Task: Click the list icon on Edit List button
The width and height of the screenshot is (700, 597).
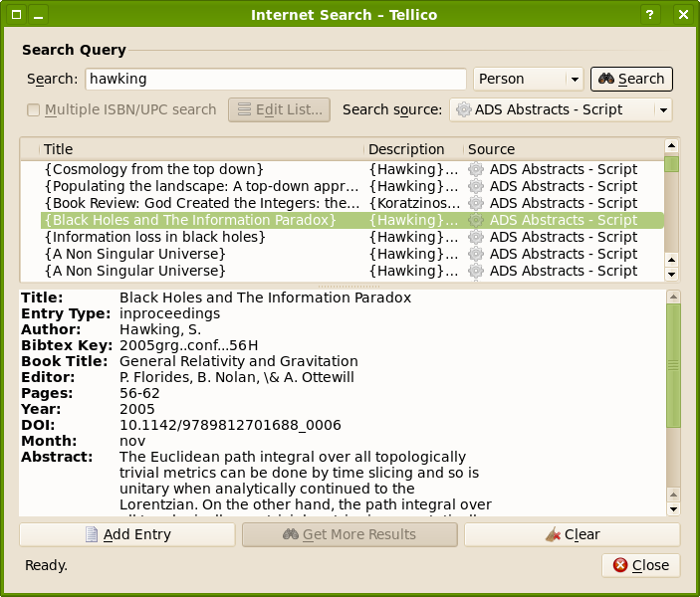Action: tap(244, 109)
